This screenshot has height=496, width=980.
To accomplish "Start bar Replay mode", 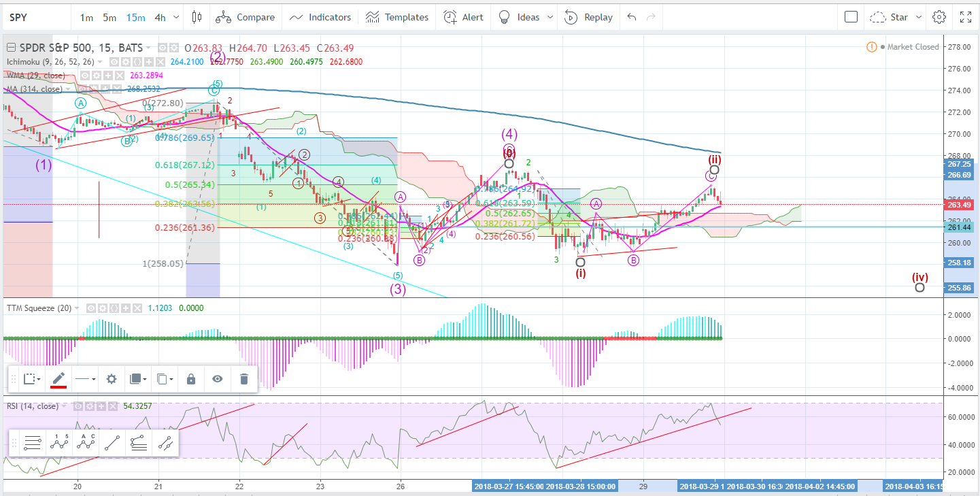I will [589, 17].
